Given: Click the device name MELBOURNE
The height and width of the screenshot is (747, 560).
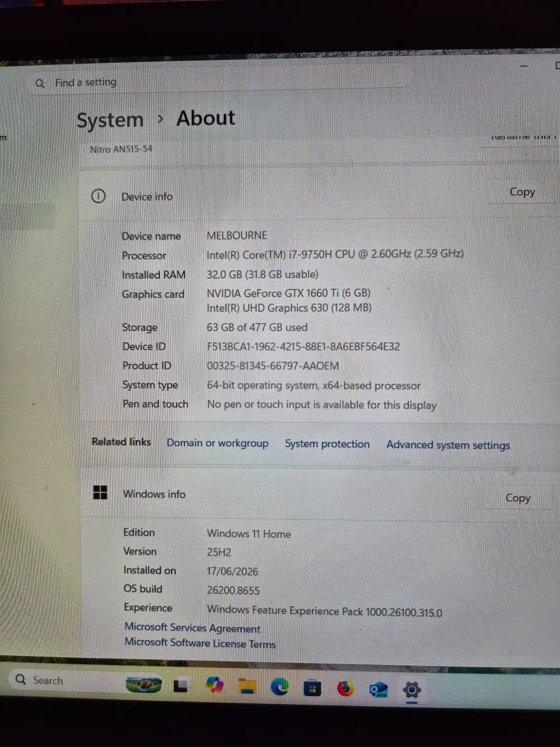Looking at the screenshot, I should coord(237,235).
